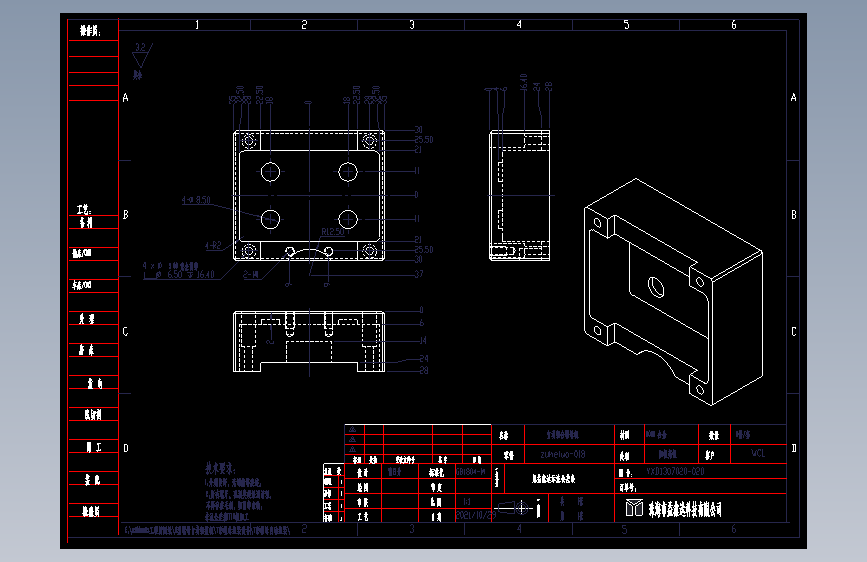This screenshot has height=562, width=867.
Task: Click the code "YXD1307020-020" in the title block
Action: click(675, 471)
